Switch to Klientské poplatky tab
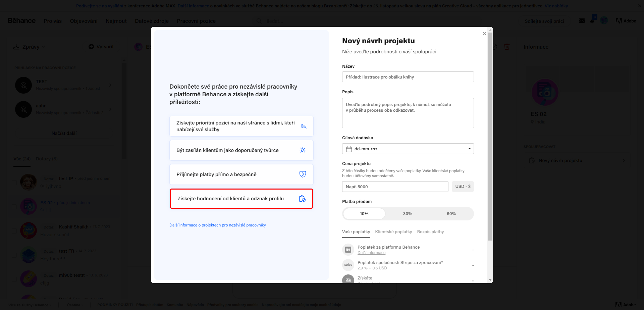Viewport: 644px width, 310px height. click(393, 232)
